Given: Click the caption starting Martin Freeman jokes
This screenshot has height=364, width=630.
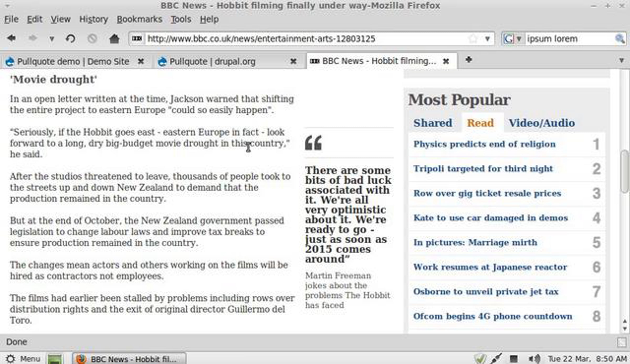Looking at the screenshot, I should (348, 290).
